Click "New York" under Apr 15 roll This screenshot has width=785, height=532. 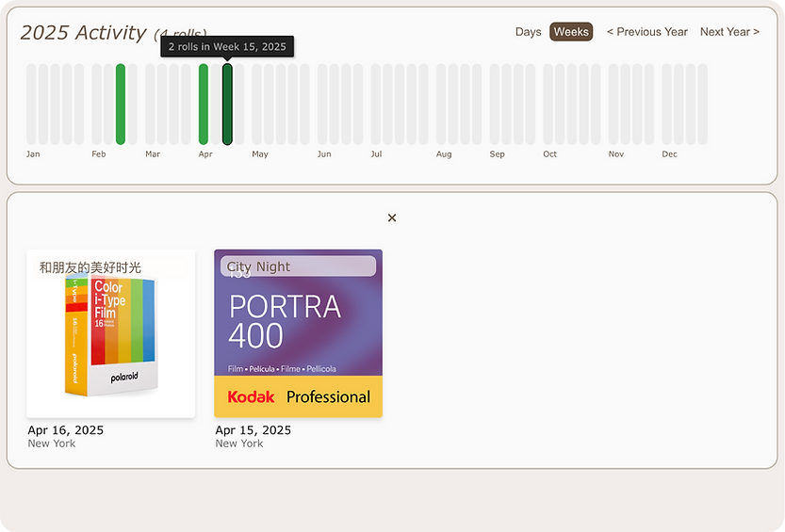238,443
